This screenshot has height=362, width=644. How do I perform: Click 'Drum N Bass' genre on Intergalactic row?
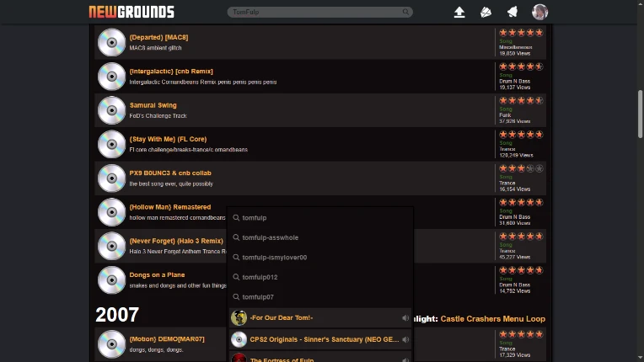[515, 81]
